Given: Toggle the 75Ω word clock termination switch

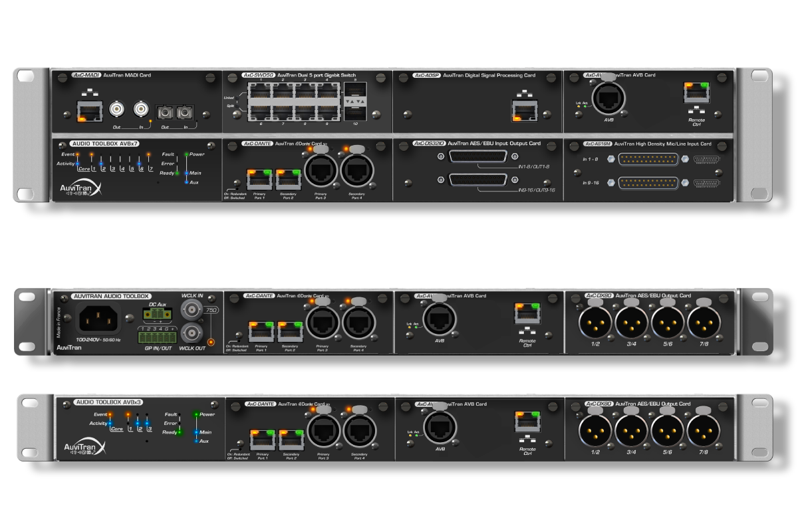Looking at the screenshot, I should pyautogui.click(x=211, y=342).
